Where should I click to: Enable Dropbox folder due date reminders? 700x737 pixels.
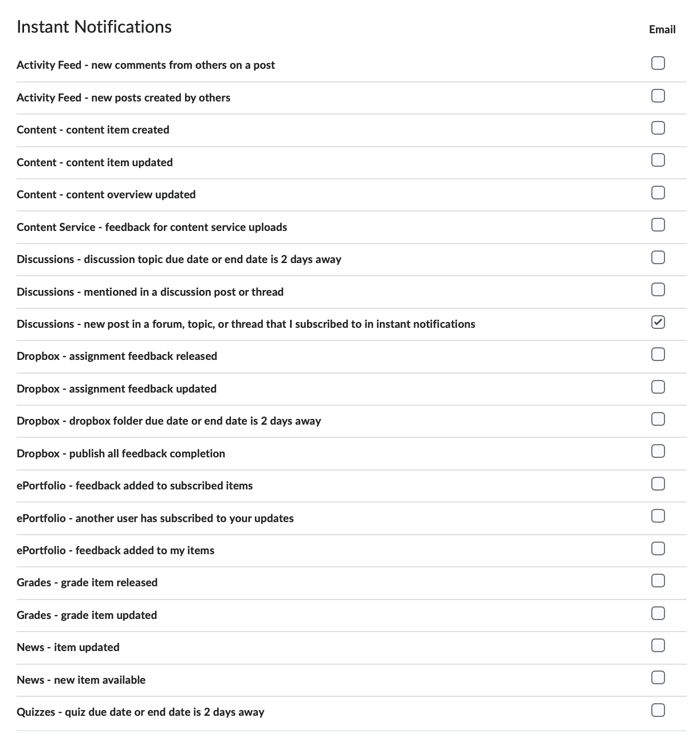tap(658, 419)
